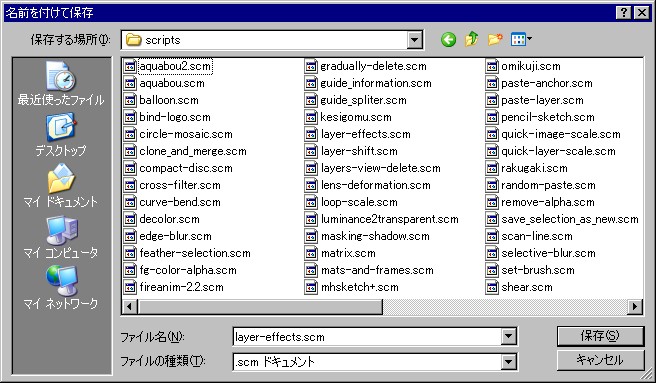Select file name fg-color-alpha.scm
The height and width of the screenshot is (383, 656).
(188, 270)
